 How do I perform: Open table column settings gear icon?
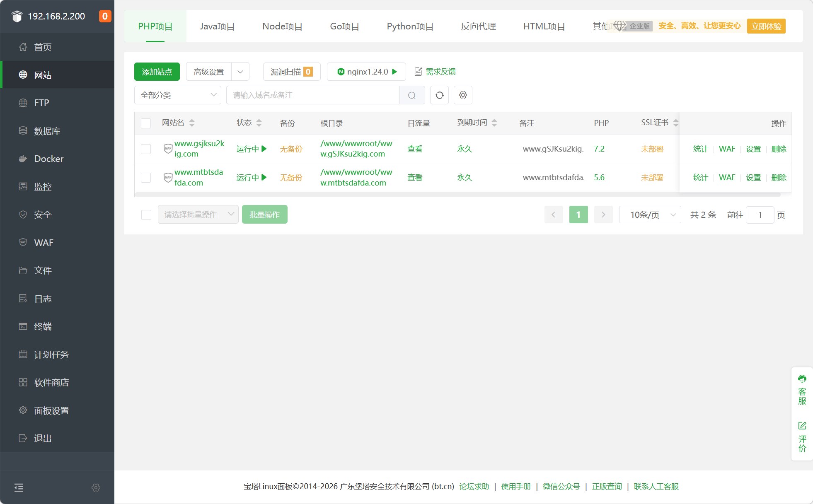click(463, 95)
